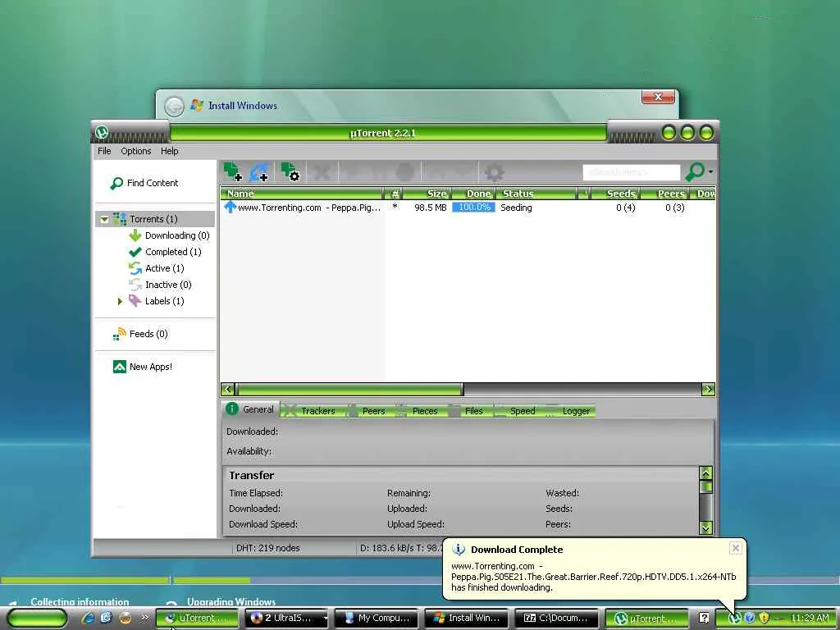Click the 98.5 MB size cell
The image size is (840, 630).
[430, 208]
